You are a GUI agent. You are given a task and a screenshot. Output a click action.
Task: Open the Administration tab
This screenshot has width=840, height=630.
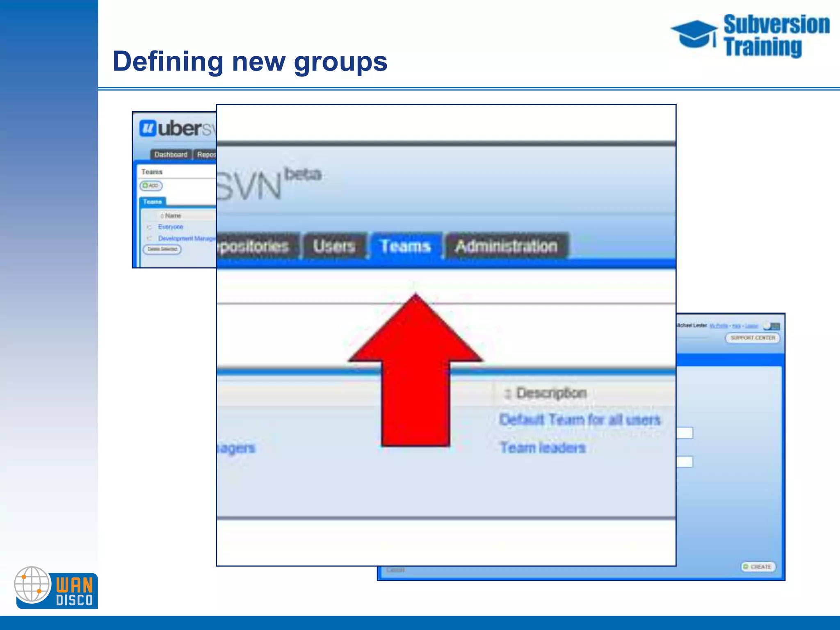[x=507, y=246]
